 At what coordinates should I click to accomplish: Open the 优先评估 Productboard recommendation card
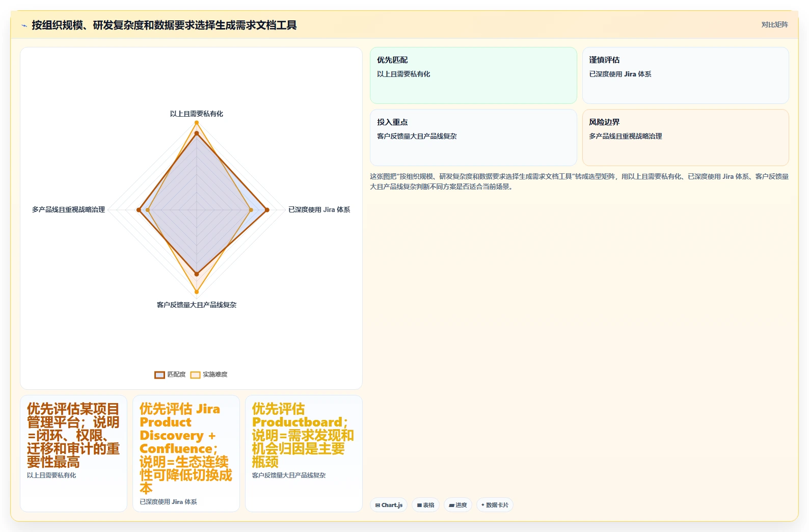pyautogui.click(x=304, y=454)
